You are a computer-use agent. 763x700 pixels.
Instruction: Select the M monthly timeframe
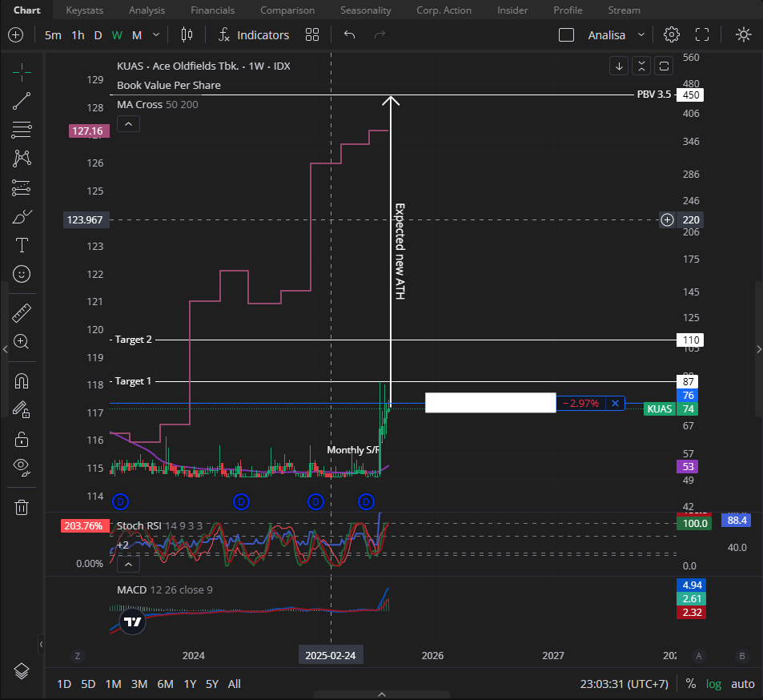tap(137, 35)
